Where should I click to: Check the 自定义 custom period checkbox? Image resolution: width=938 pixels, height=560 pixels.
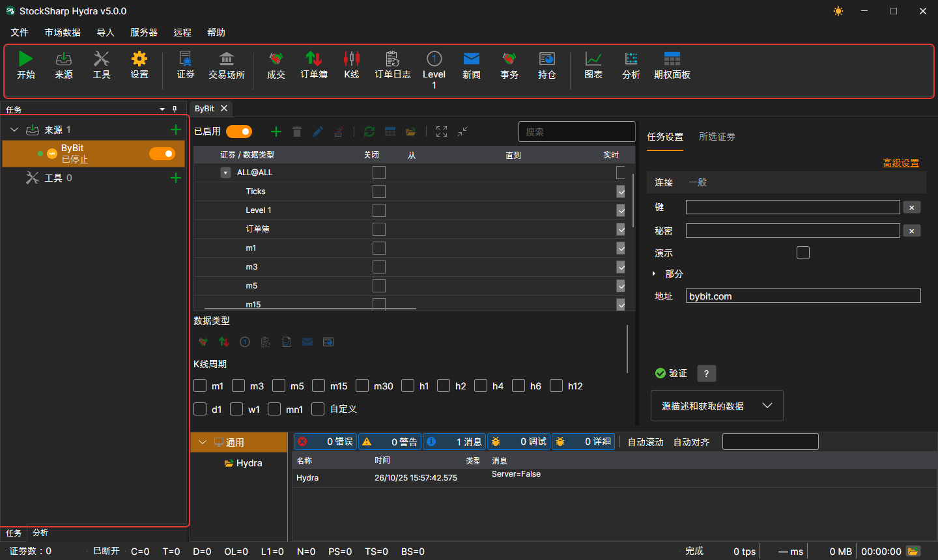tap(318, 409)
